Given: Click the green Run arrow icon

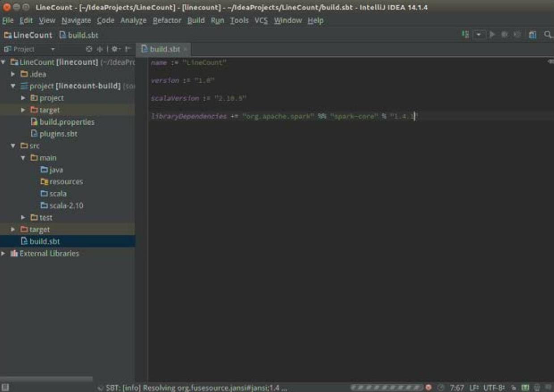Looking at the screenshot, I should (x=492, y=34).
